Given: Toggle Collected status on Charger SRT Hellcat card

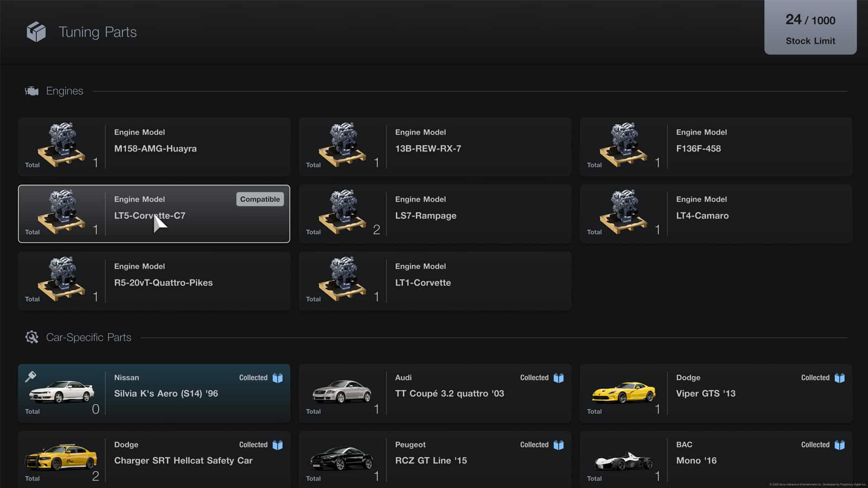Looking at the screenshot, I should (278, 445).
